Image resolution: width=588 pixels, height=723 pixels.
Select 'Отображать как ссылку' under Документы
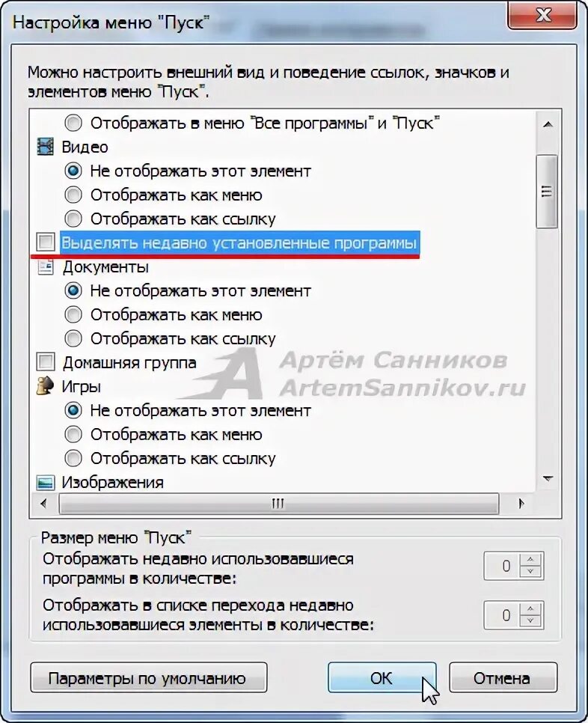click(x=73, y=338)
